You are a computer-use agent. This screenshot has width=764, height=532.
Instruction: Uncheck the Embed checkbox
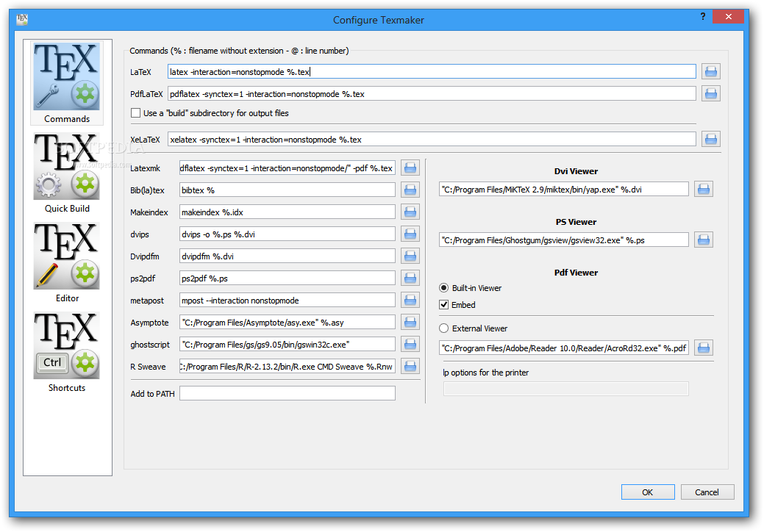tap(443, 305)
